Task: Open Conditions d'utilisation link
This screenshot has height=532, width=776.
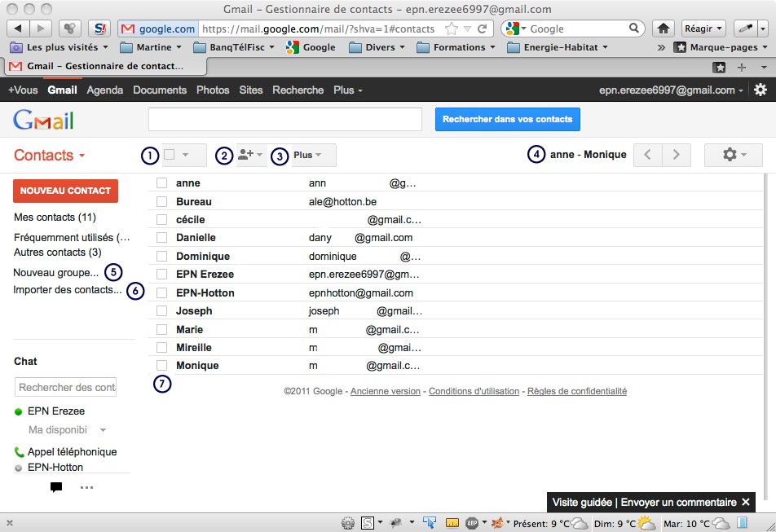Action: 474,391
